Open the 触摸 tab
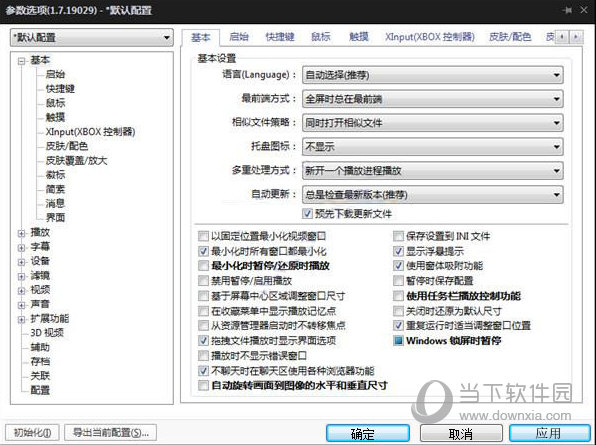596x445 pixels. pyautogui.click(x=359, y=37)
